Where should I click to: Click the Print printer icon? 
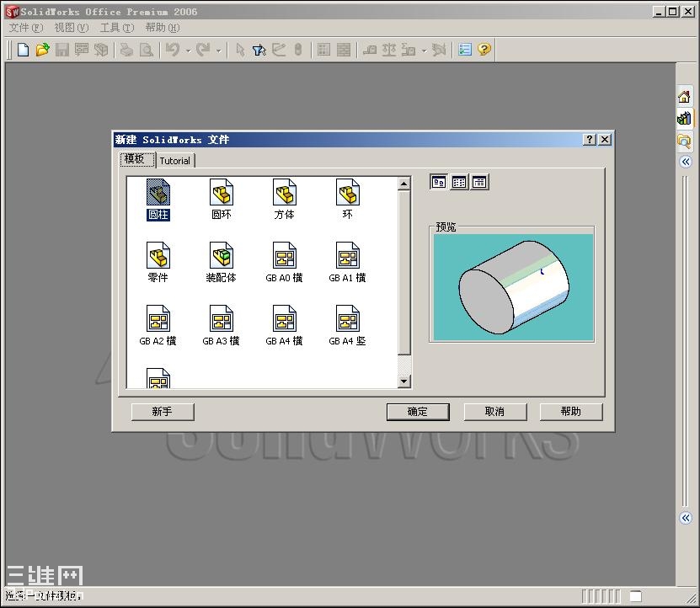click(x=127, y=50)
